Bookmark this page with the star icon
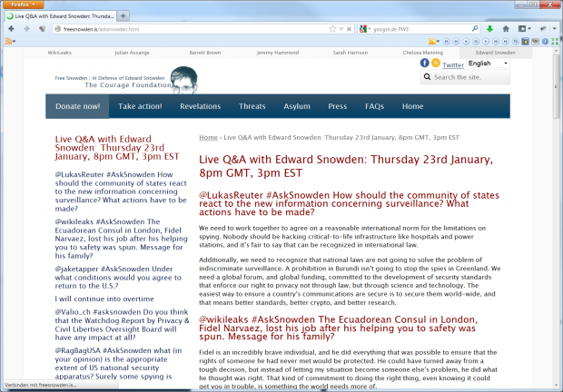 click(332, 29)
